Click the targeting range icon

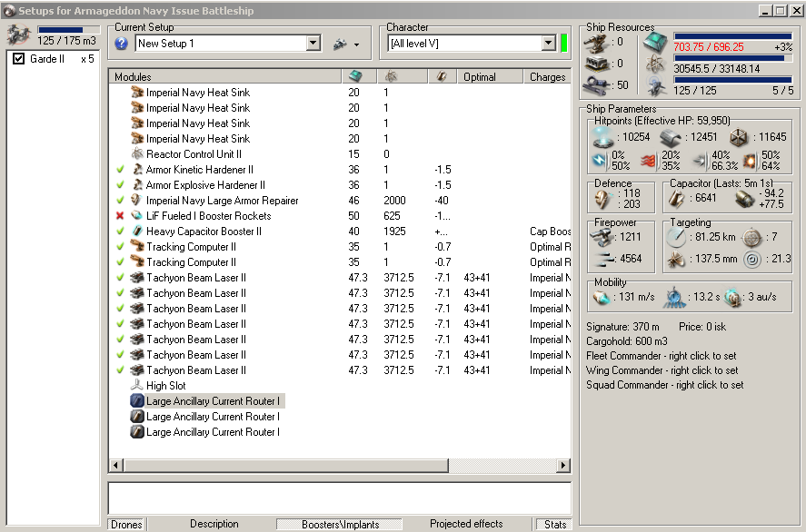tap(676, 237)
